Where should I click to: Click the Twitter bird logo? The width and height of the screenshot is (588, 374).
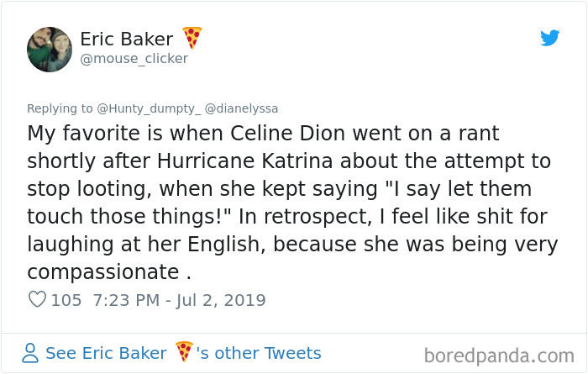(549, 38)
